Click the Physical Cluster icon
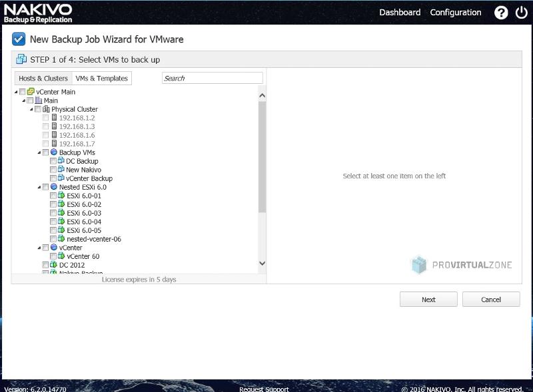 point(46,109)
